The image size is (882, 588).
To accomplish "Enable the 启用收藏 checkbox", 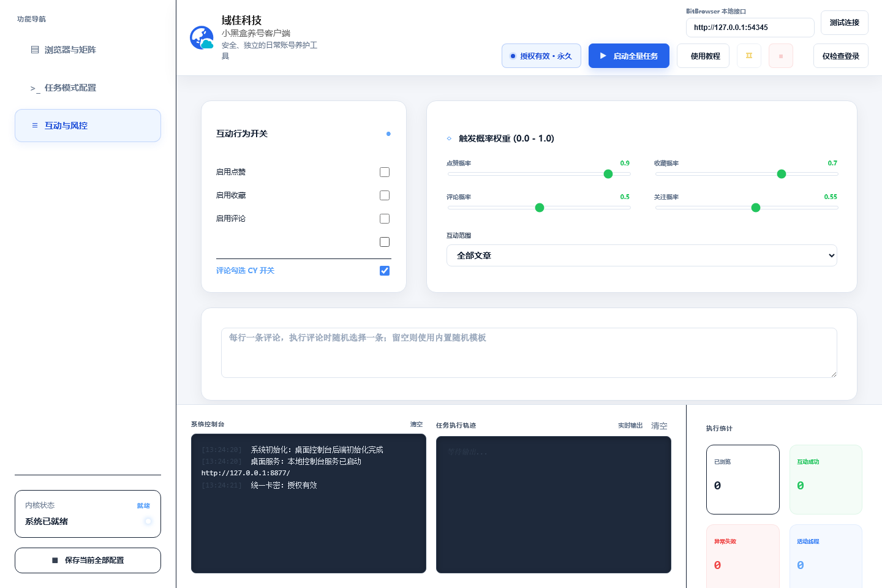I will pyautogui.click(x=385, y=195).
